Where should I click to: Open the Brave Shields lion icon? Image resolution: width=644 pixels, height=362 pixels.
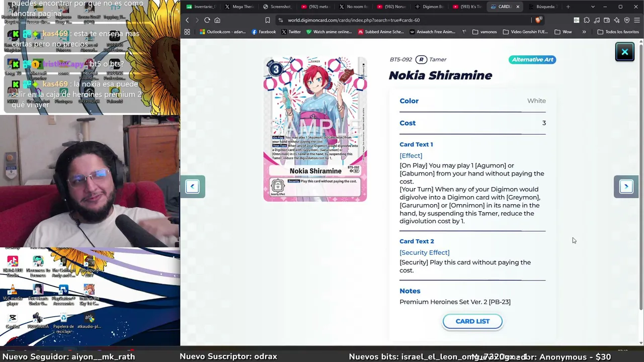point(538,20)
